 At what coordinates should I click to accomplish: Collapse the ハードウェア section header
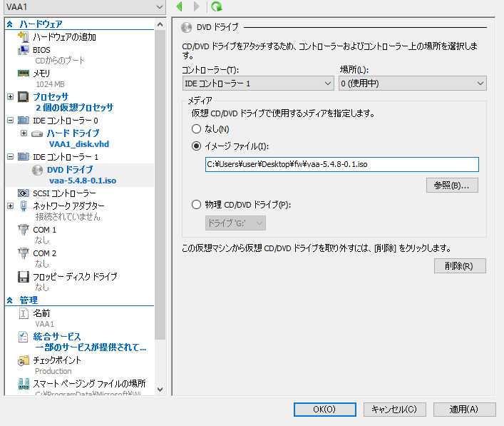(10, 24)
